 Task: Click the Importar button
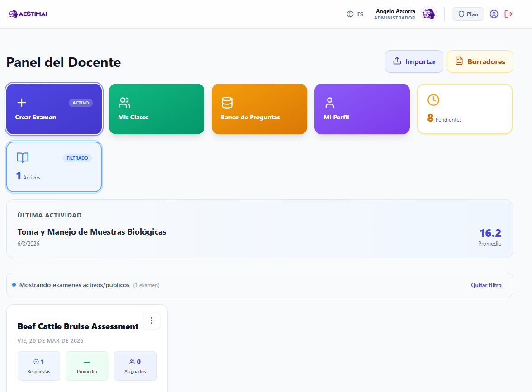(x=414, y=61)
